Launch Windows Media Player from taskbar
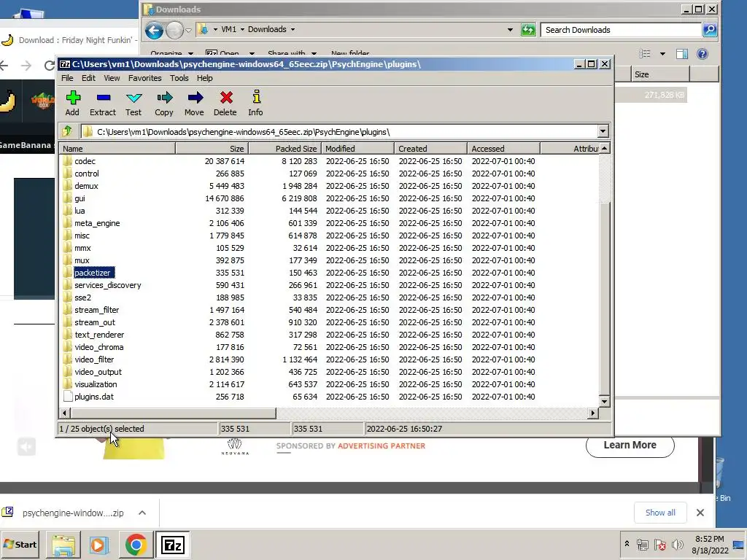Viewport: 747px width, 560px height. [x=99, y=545]
